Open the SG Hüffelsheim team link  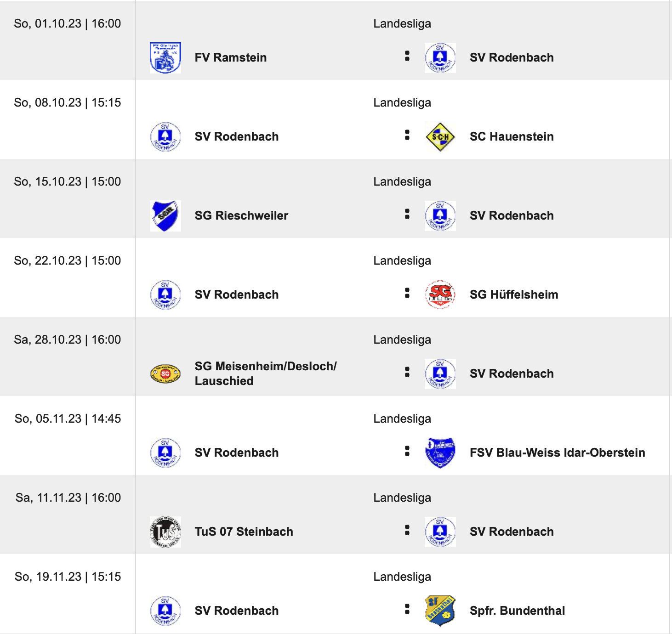tap(514, 295)
